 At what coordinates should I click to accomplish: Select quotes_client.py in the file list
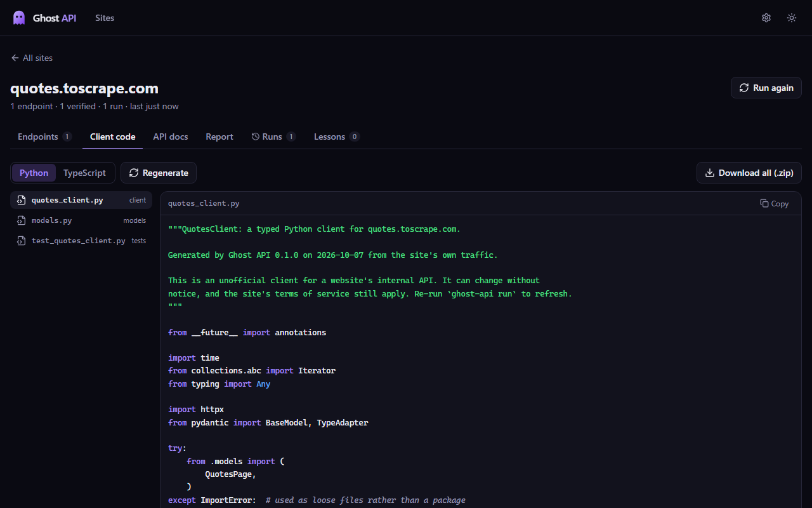click(x=81, y=200)
